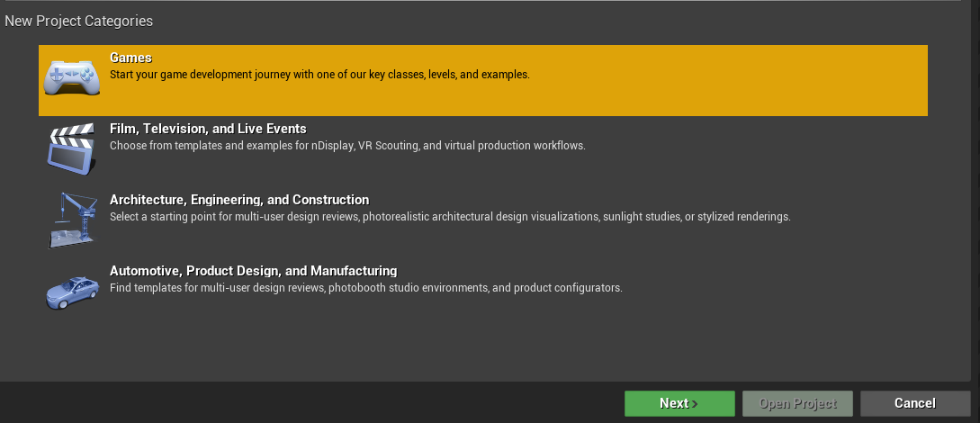The height and width of the screenshot is (423, 980).
Task: Cancel the new project dialog
Action: click(x=914, y=404)
